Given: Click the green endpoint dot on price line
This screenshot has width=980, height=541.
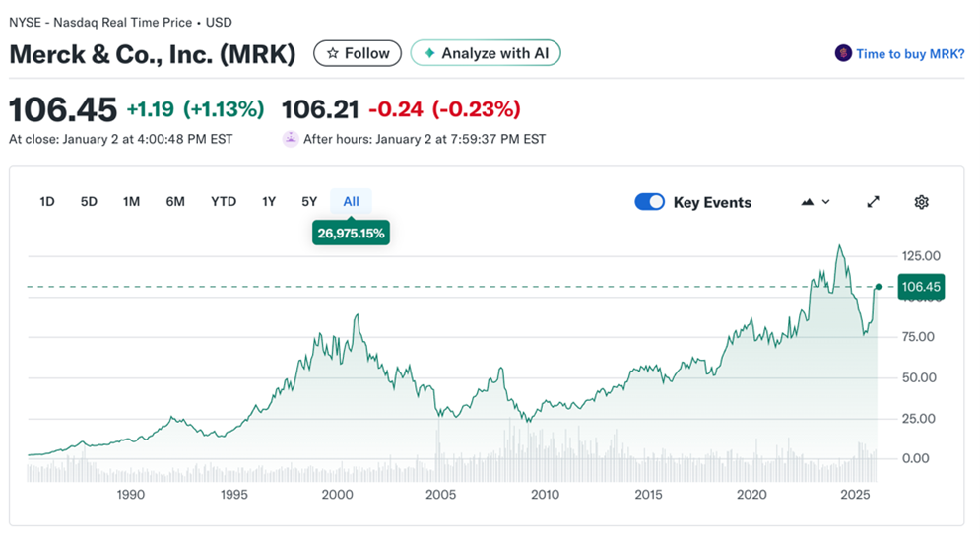Looking at the screenshot, I should click(x=879, y=287).
